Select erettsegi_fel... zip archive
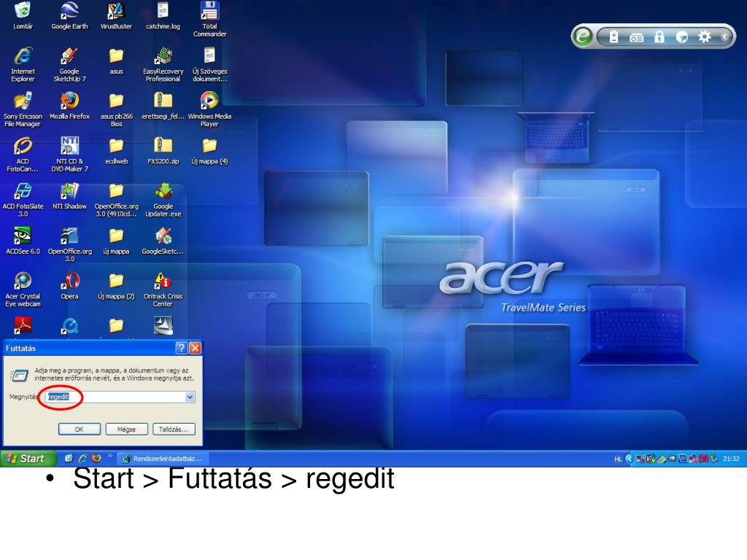The width and height of the screenshot is (747, 560). [163, 106]
